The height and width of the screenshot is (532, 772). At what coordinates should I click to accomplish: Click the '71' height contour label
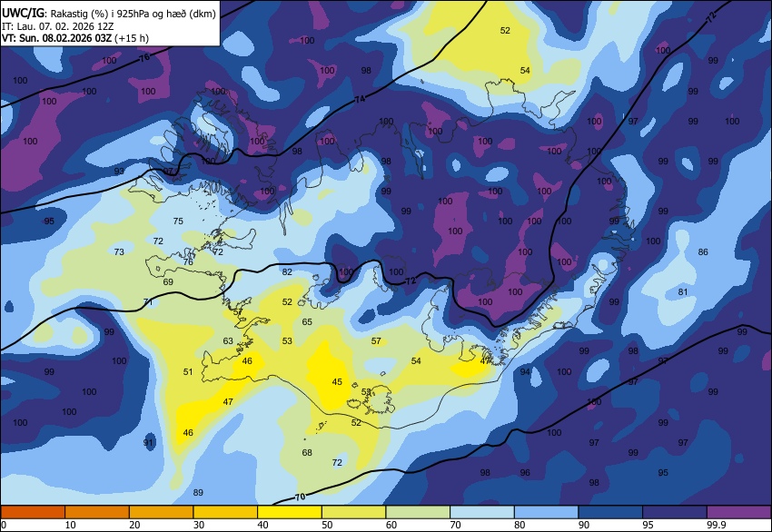[148, 301]
